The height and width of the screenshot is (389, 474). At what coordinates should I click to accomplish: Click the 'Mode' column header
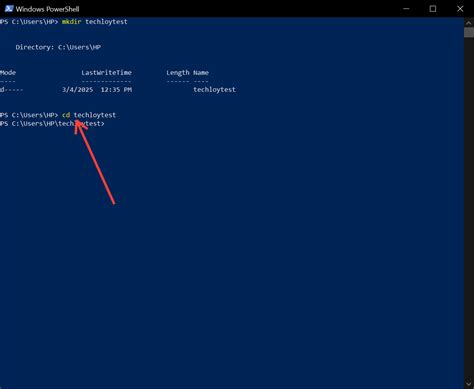coord(8,72)
